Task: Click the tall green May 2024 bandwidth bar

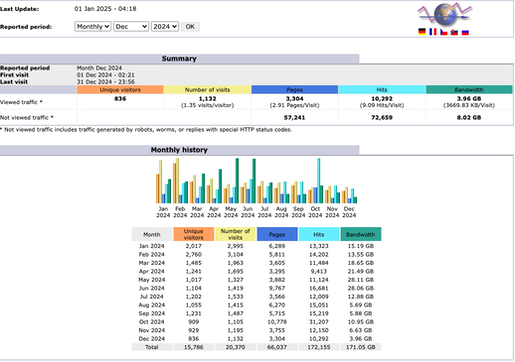Action: coord(237,181)
